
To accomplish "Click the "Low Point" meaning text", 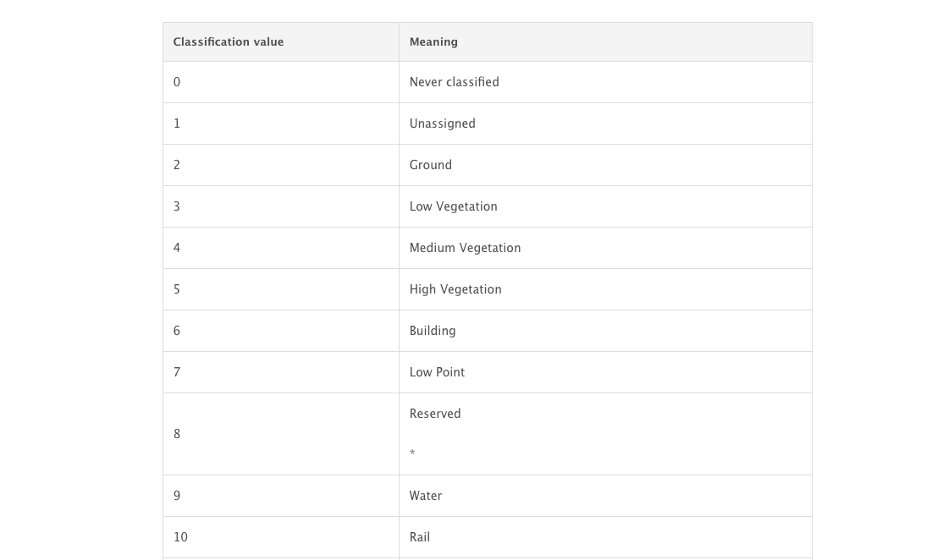I will point(437,372).
